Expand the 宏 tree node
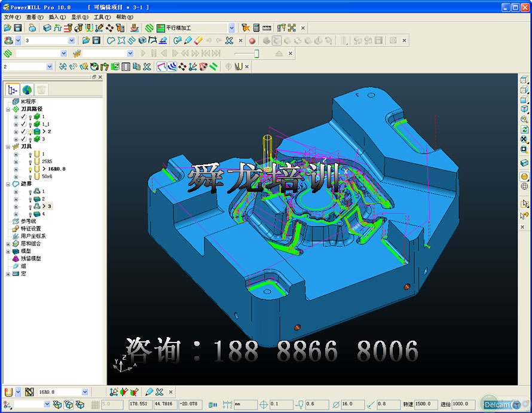Image resolution: width=532 pixels, height=413 pixels. [x=8, y=274]
